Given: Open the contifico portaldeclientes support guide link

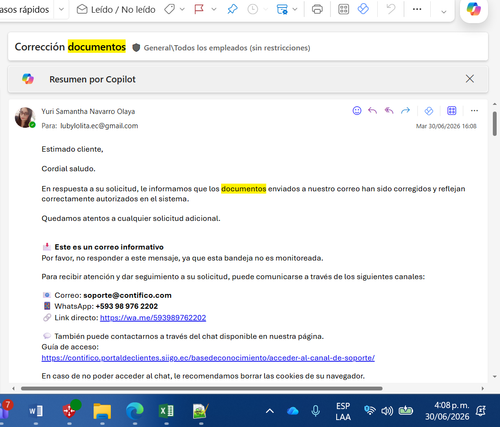Looking at the screenshot, I should coord(208,358).
